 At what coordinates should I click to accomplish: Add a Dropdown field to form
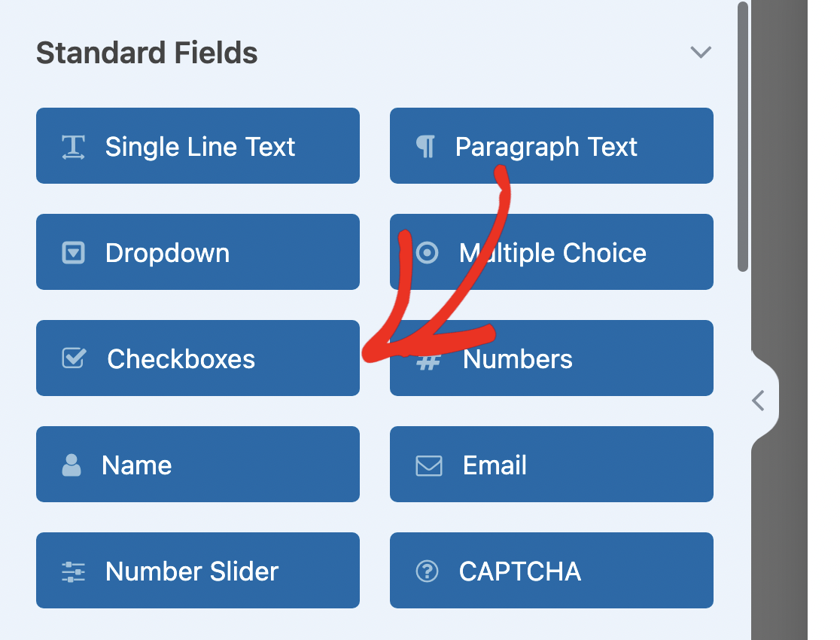(198, 252)
